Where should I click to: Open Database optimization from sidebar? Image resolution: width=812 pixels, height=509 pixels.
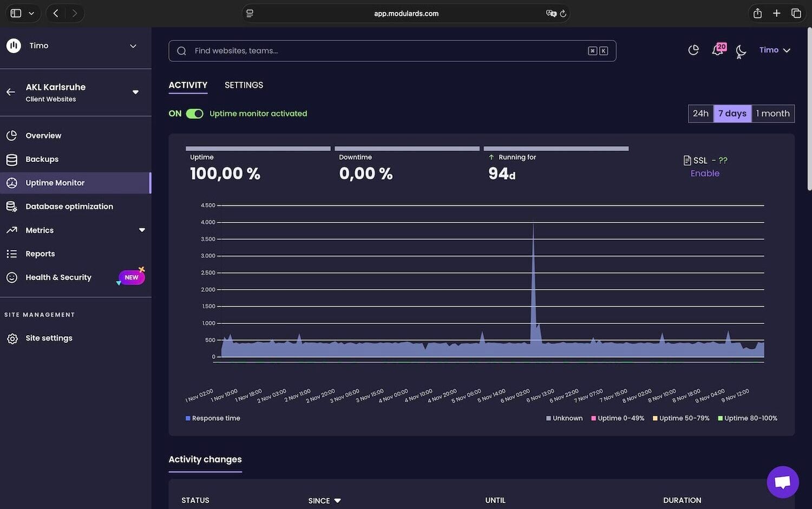coord(69,206)
